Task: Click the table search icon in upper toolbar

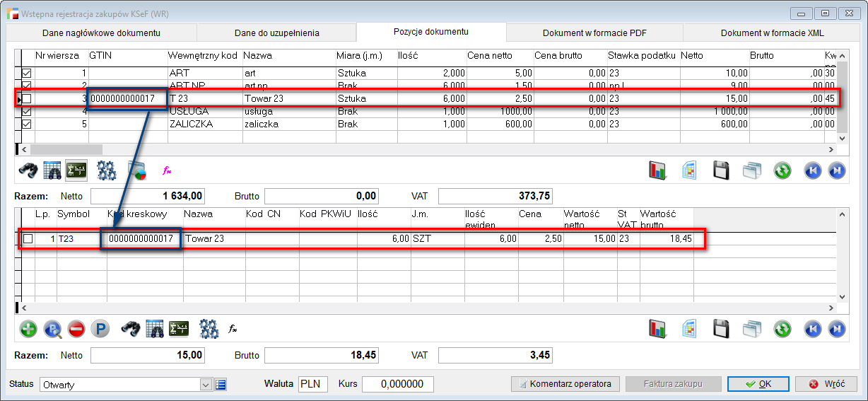Action: click(x=53, y=170)
